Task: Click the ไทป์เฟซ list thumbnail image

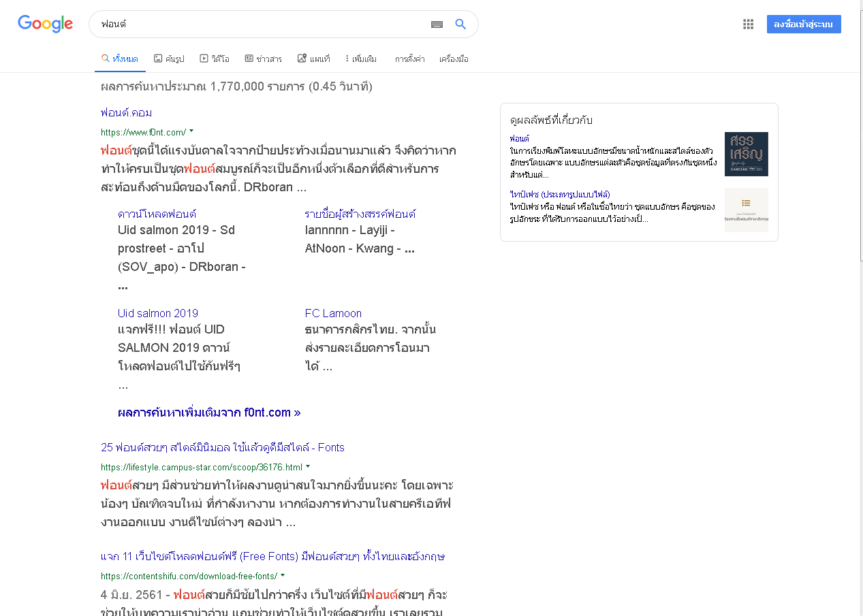Action: click(x=747, y=210)
